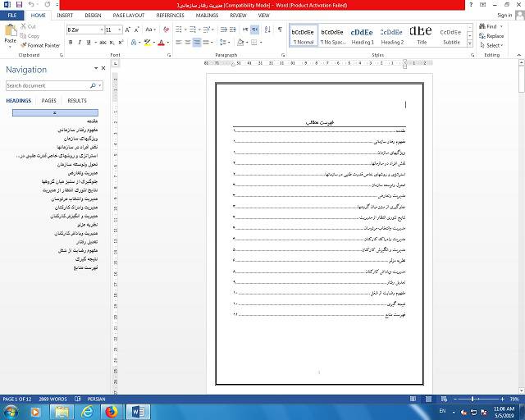Toggle Bold formatting

71,42
